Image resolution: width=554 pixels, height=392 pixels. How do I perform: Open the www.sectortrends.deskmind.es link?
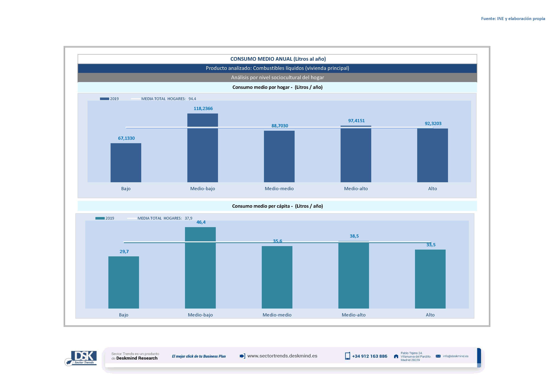(282, 356)
